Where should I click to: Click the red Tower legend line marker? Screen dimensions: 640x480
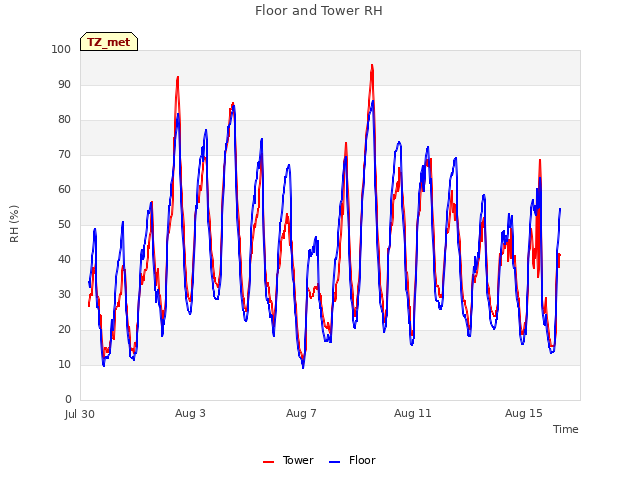tap(268, 462)
